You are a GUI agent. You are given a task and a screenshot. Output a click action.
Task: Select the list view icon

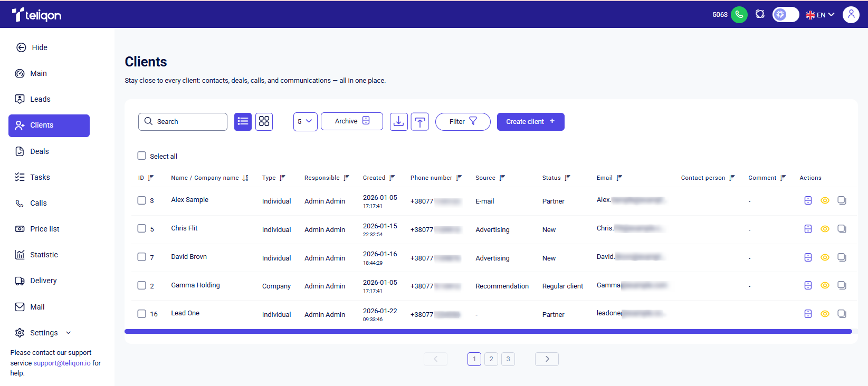coord(243,121)
